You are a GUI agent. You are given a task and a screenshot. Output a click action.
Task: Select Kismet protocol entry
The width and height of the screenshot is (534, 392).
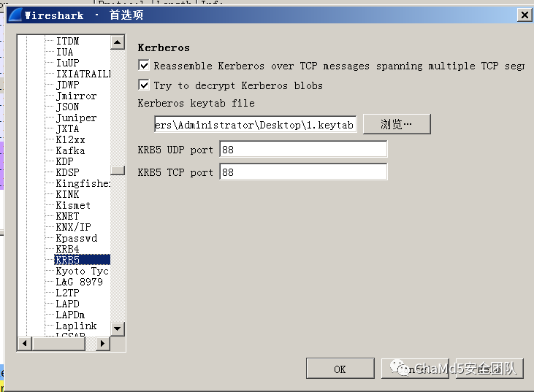[x=73, y=205]
